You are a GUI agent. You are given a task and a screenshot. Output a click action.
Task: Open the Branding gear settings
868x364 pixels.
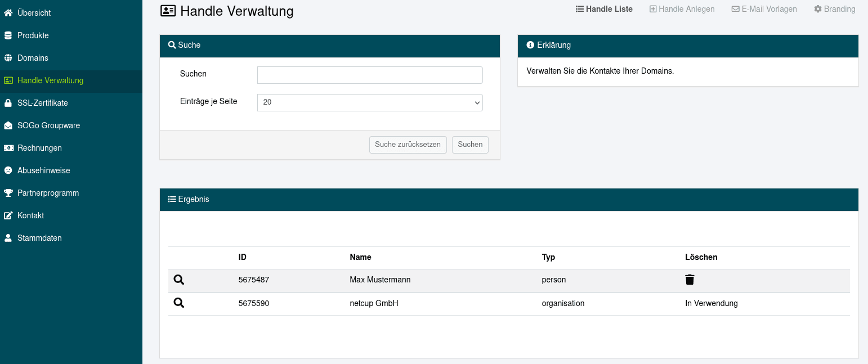click(x=835, y=8)
